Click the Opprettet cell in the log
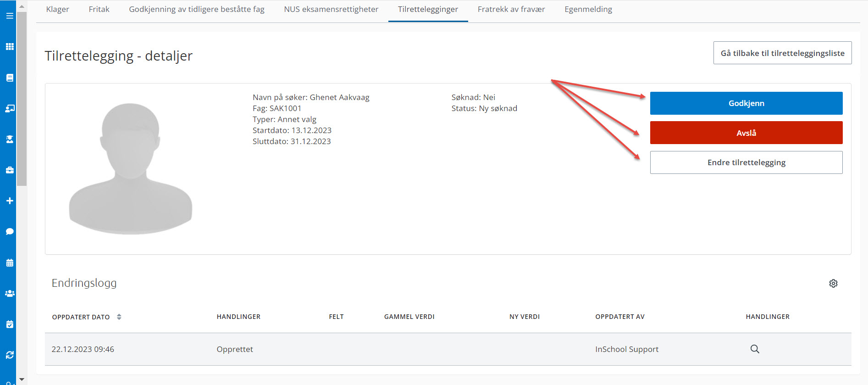The width and height of the screenshot is (868, 385). 235,349
